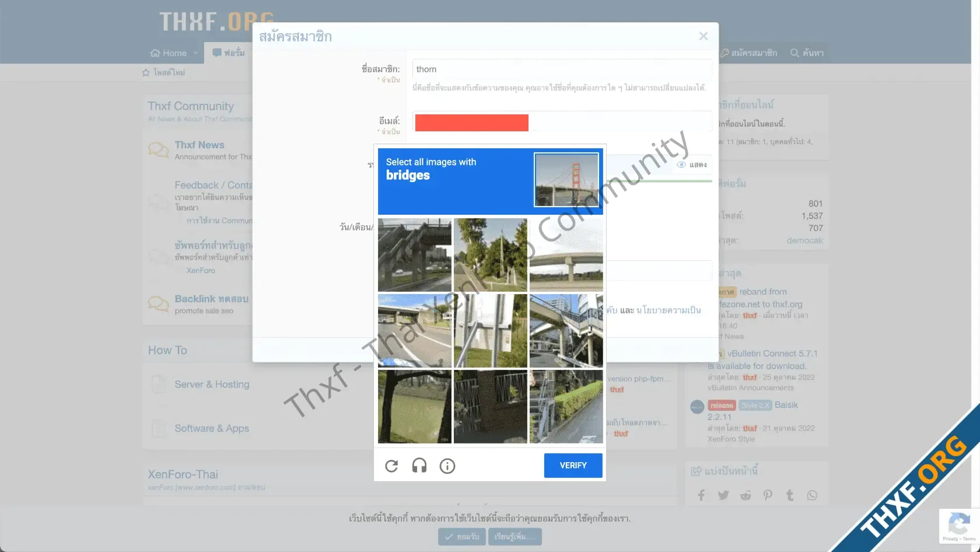This screenshot has width=980, height=552.
Task: Click the เรียนรู้เพิ่ม learn more button
Action: click(515, 536)
